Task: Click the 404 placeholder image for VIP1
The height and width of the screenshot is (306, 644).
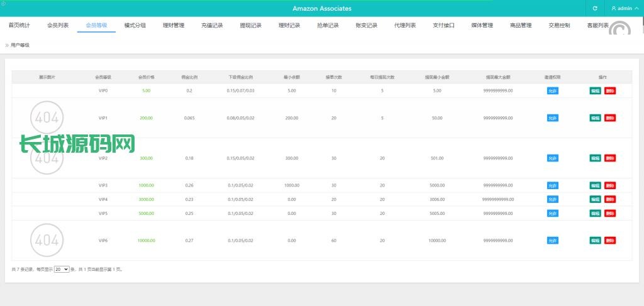Action: [47, 117]
